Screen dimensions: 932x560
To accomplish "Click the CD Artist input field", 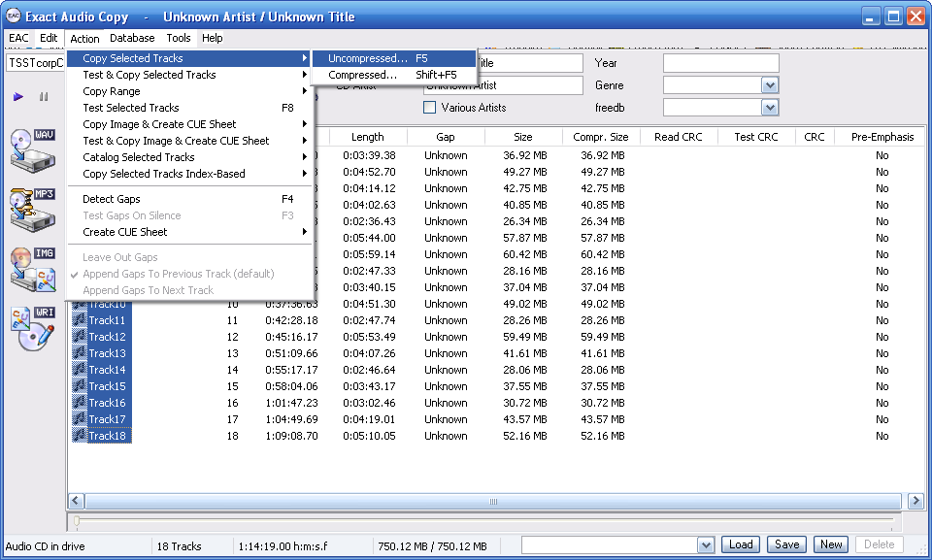I will pos(503,85).
